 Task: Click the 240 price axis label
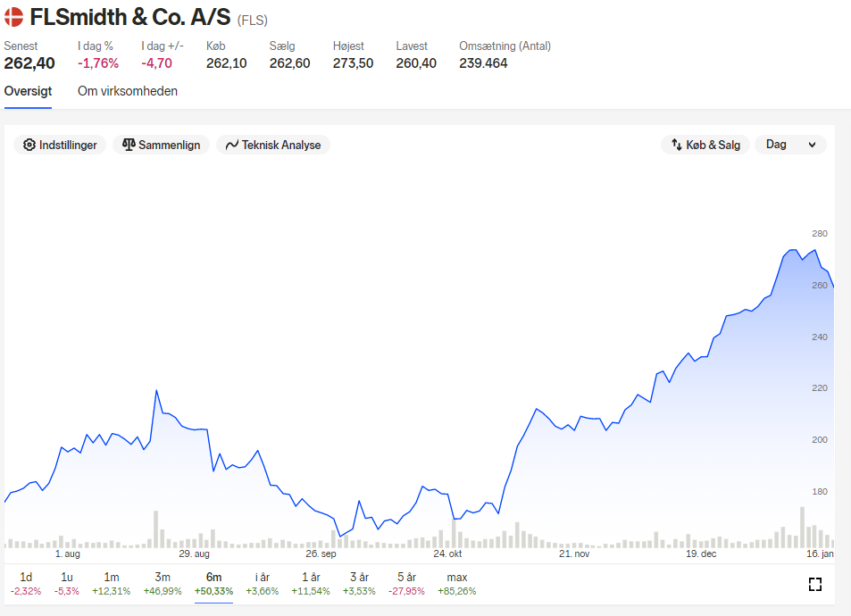click(x=820, y=337)
